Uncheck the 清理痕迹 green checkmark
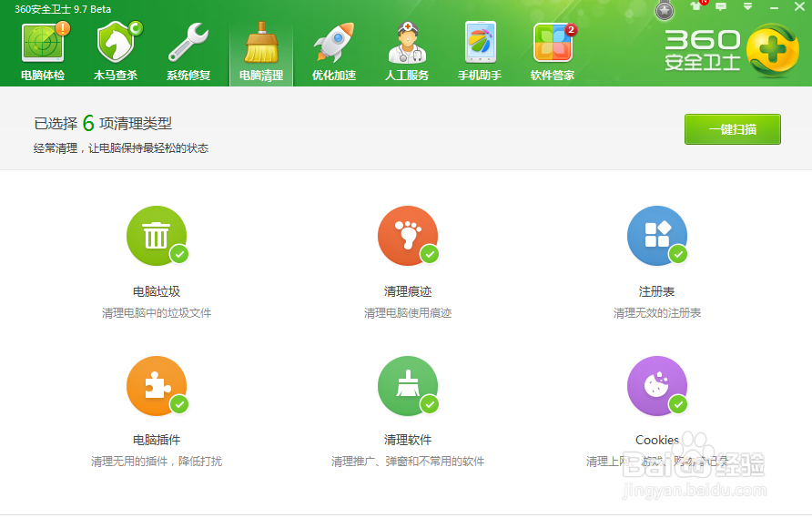Screen dimensions: 812x518 [430, 254]
